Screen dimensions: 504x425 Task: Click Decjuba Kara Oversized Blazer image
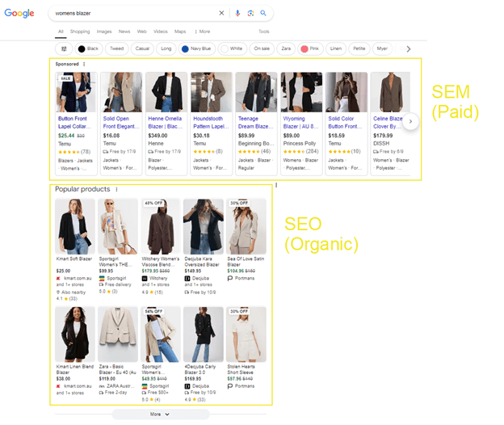tap(204, 227)
